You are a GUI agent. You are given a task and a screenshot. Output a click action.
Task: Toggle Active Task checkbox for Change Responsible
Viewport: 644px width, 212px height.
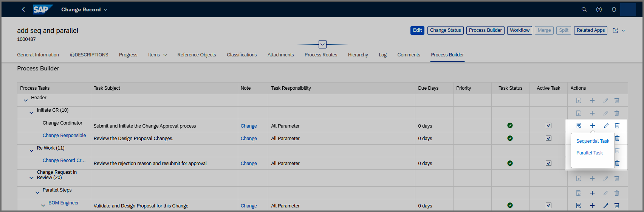pos(548,138)
